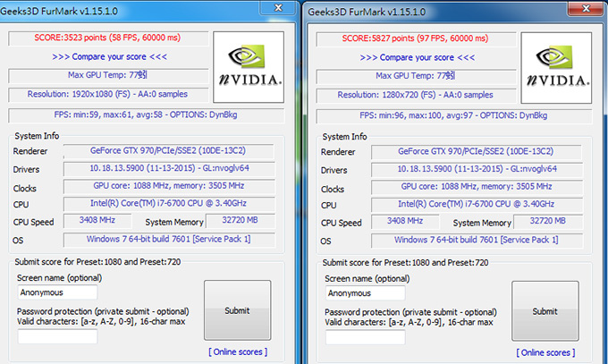Click the left window's FurMark title bar text
Image resolution: width=608 pixels, height=364 pixels.
(x=59, y=12)
